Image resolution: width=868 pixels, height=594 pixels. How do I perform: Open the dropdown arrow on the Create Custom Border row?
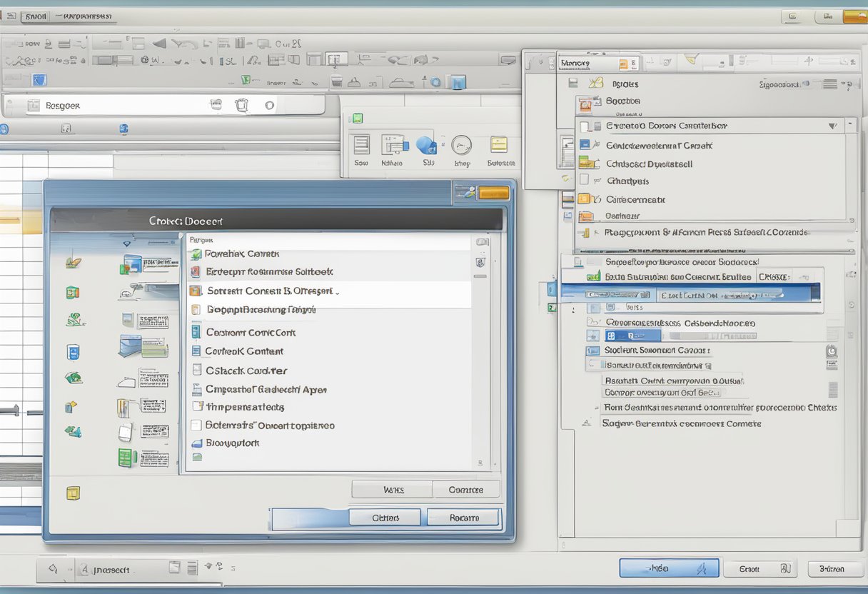pyautogui.click(x=832, y=125)
